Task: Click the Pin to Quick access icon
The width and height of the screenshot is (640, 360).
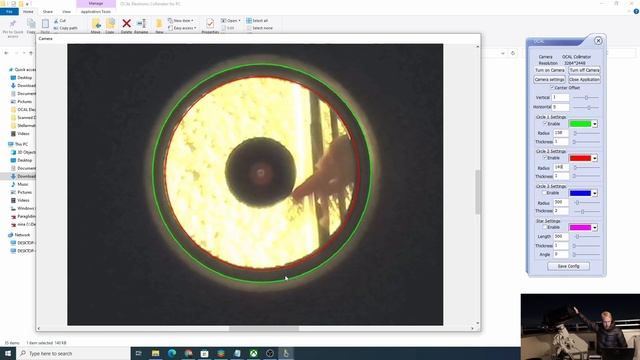Action: click(x=13, y=24)
